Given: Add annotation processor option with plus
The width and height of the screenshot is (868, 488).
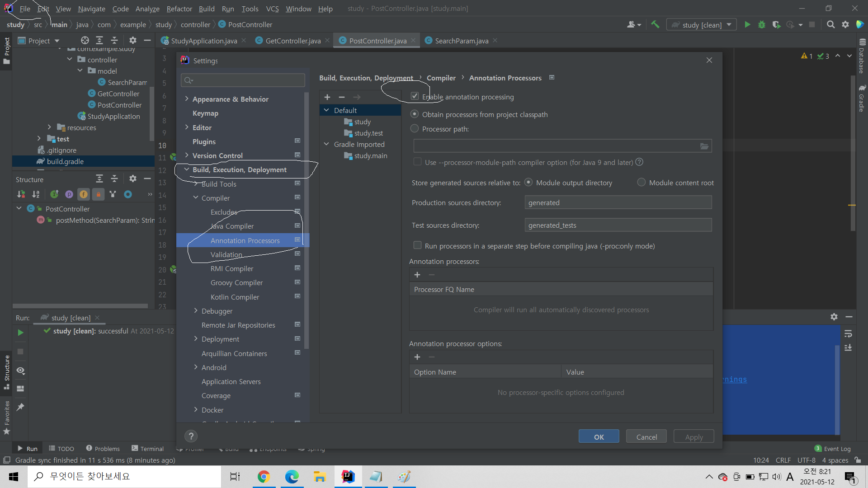Looking at the screenshot, I should pyautogui.click(x=417, y=357).
